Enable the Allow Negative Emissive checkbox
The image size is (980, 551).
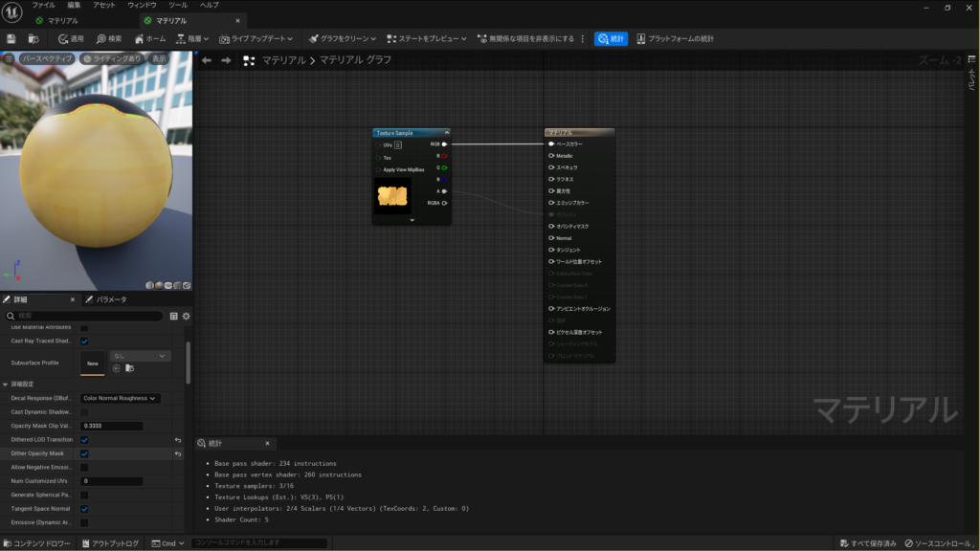pyautogui.click(x=84, y=468)
